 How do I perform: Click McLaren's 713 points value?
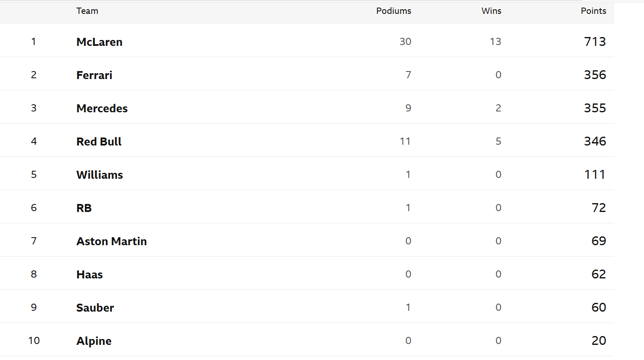tap(595, 42)
